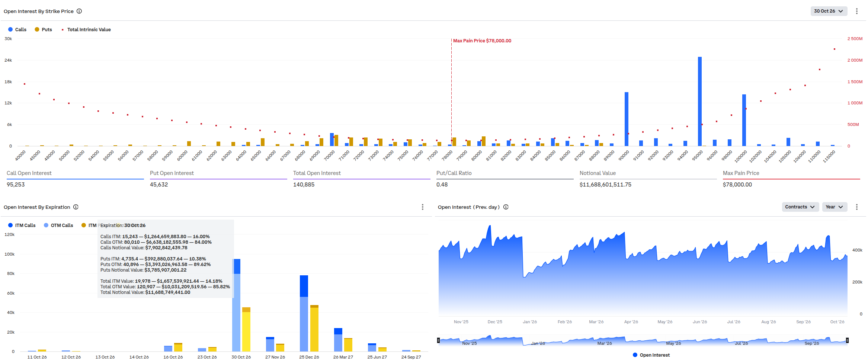Toggle ITM Calls legend in expiration chart
Viewport: 868px width, 363px height.
pos(22,225)
